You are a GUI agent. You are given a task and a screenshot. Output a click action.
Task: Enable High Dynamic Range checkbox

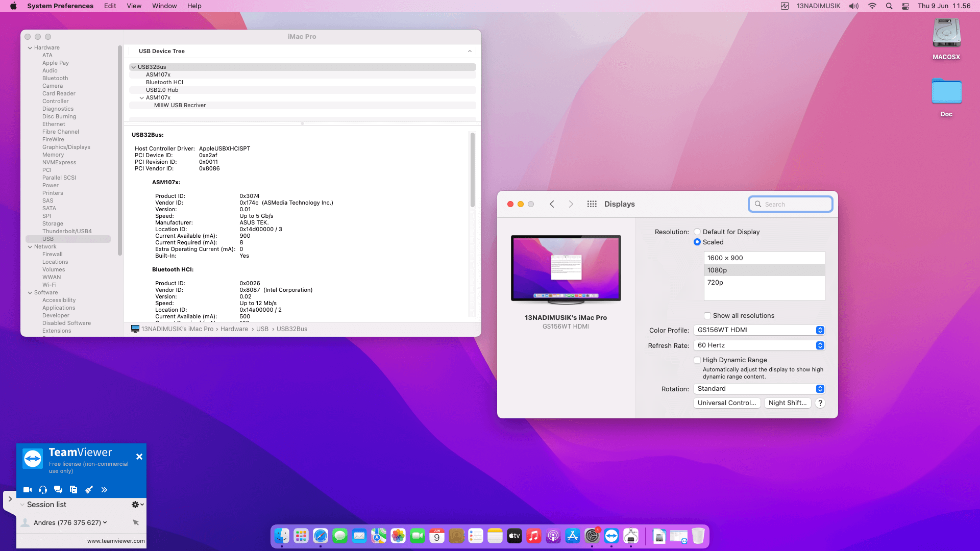(x=697, y=360)
